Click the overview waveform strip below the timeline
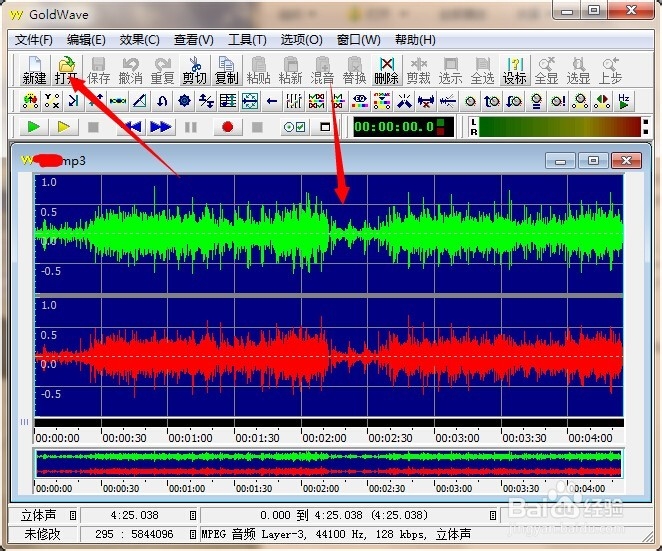 click(x=328, y=464)
